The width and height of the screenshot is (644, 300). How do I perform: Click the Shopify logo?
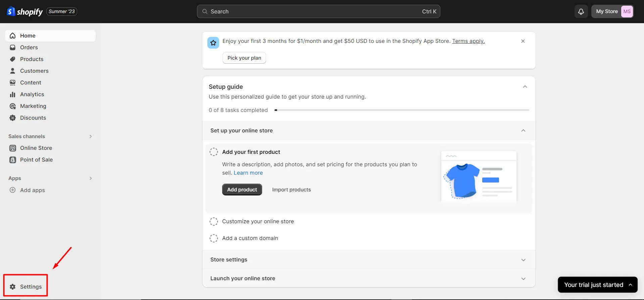click(25, 12)
